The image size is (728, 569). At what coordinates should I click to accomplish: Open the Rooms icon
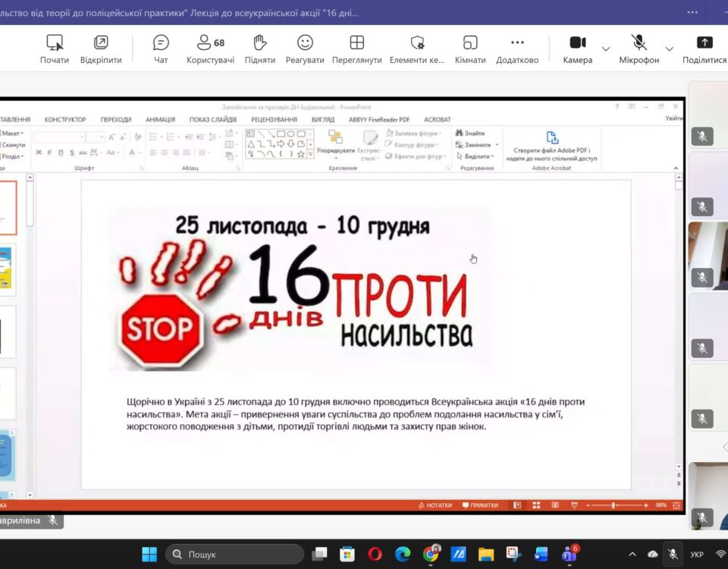(470, 49)
